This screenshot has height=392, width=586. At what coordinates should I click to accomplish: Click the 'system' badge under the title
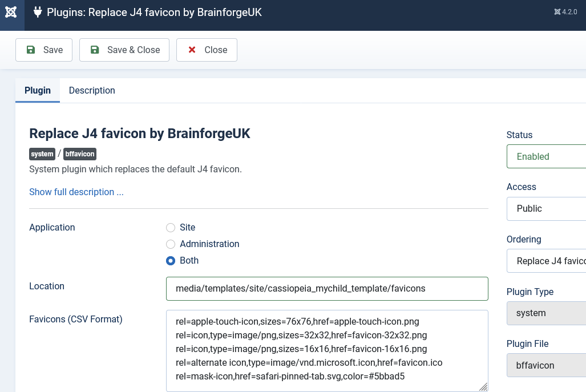(42, 154)
